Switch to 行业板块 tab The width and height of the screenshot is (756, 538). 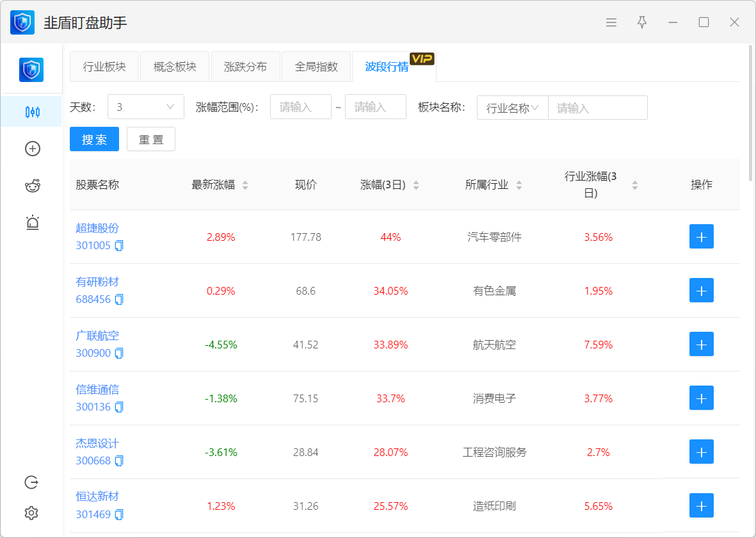click(104, 67)
